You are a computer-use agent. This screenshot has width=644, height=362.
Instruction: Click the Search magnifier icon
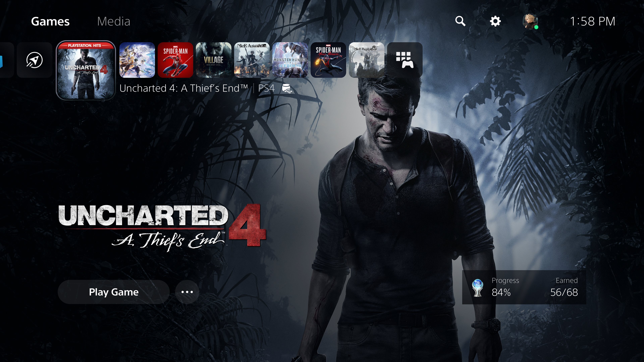pyautogui.click(x=460, y=21)
